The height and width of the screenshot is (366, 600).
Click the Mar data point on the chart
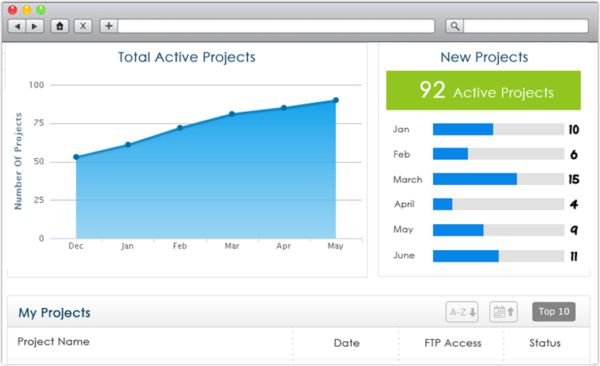[x=232, y=114]
